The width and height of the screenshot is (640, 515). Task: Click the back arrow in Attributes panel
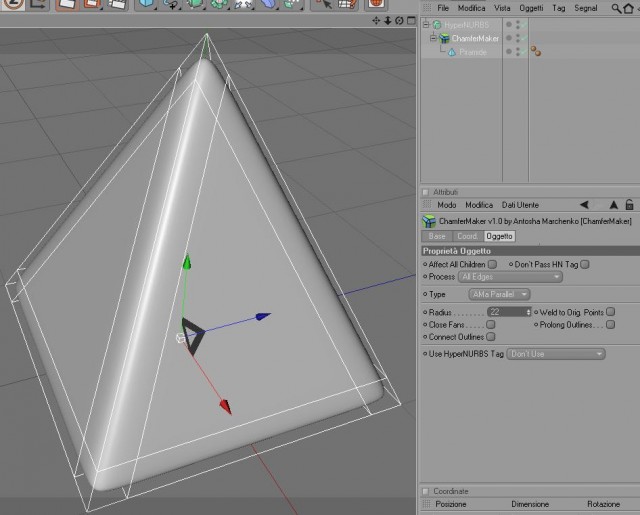pos(584,205)
